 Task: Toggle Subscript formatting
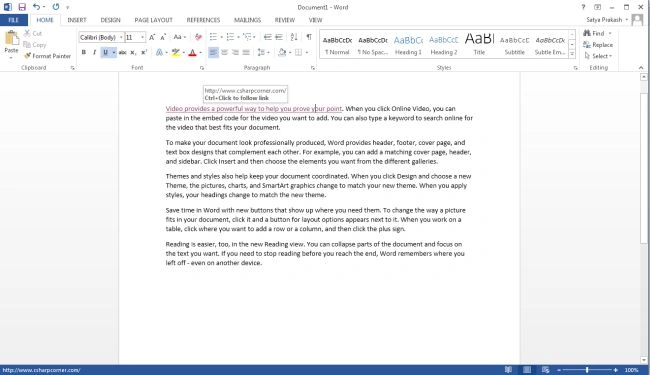pyautogui.click(x=133, y=52)
